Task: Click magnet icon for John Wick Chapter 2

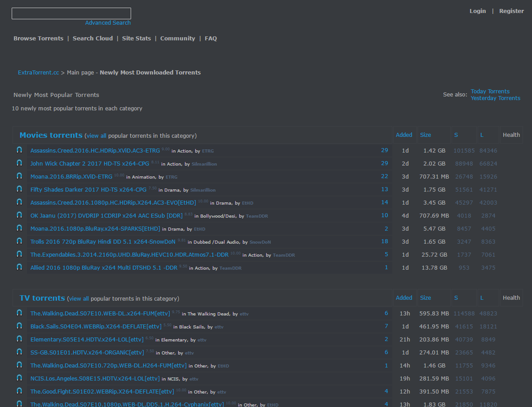Action: point(19,163)
